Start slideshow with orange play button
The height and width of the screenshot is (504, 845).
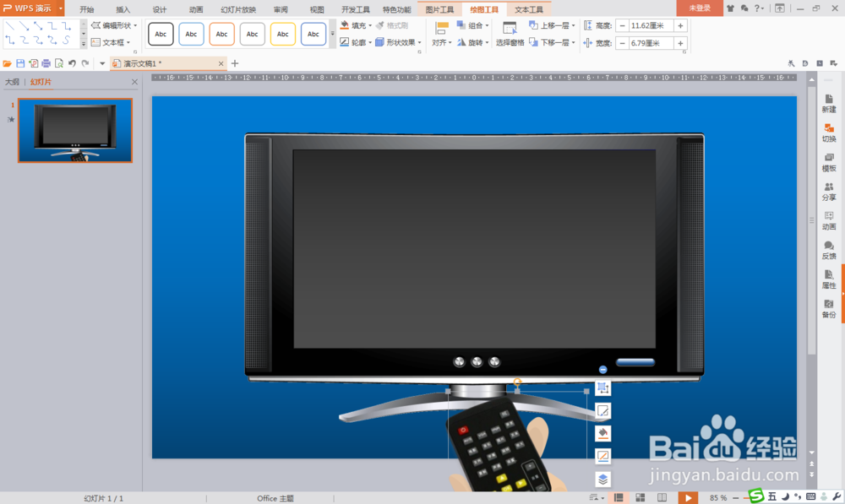tap(688, 498)
